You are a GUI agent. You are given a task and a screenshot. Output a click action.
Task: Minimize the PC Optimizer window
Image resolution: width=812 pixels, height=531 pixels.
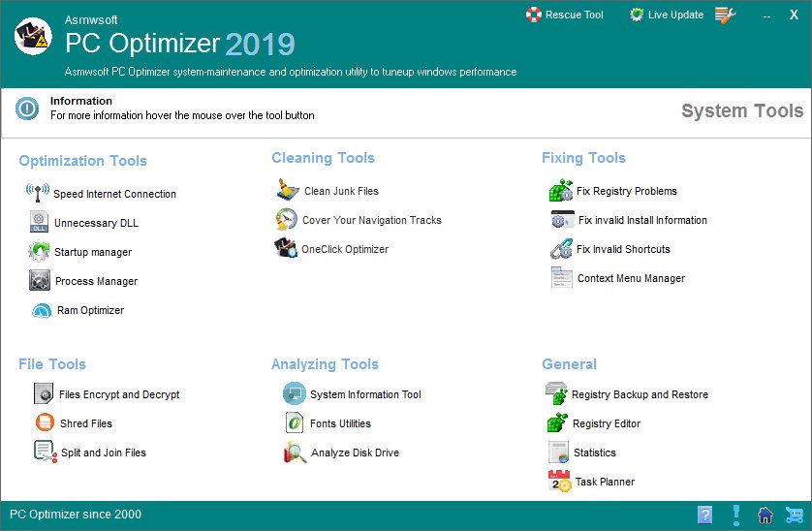(766, 16)
